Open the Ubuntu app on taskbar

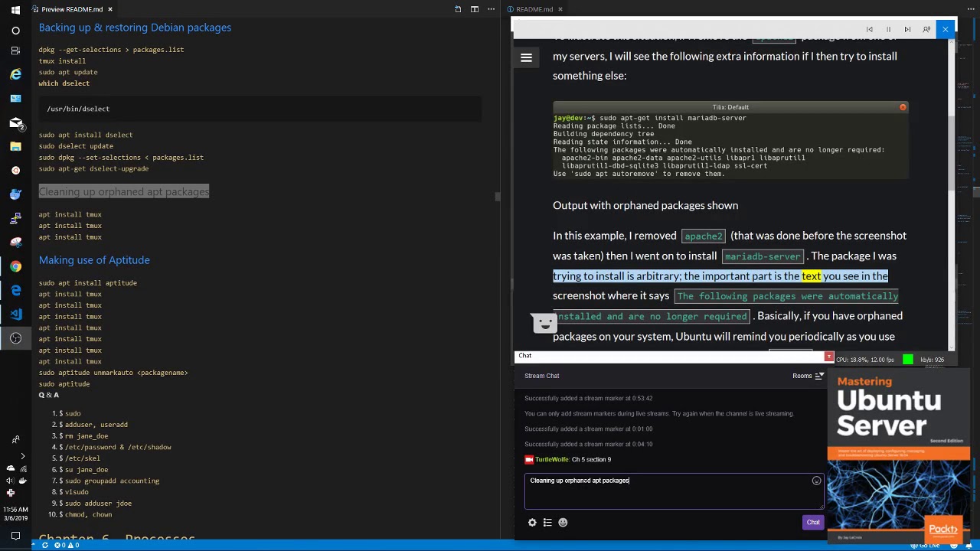click(15, 170)
